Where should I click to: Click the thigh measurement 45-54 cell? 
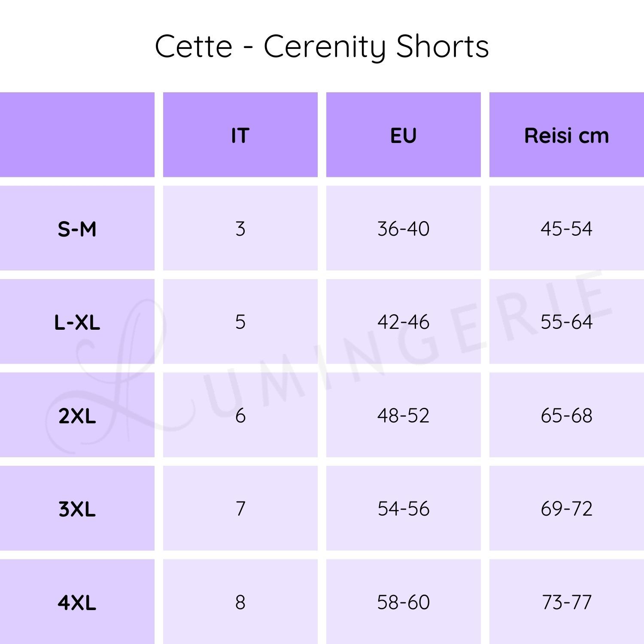pyautogui.click(x=566, y=229)
